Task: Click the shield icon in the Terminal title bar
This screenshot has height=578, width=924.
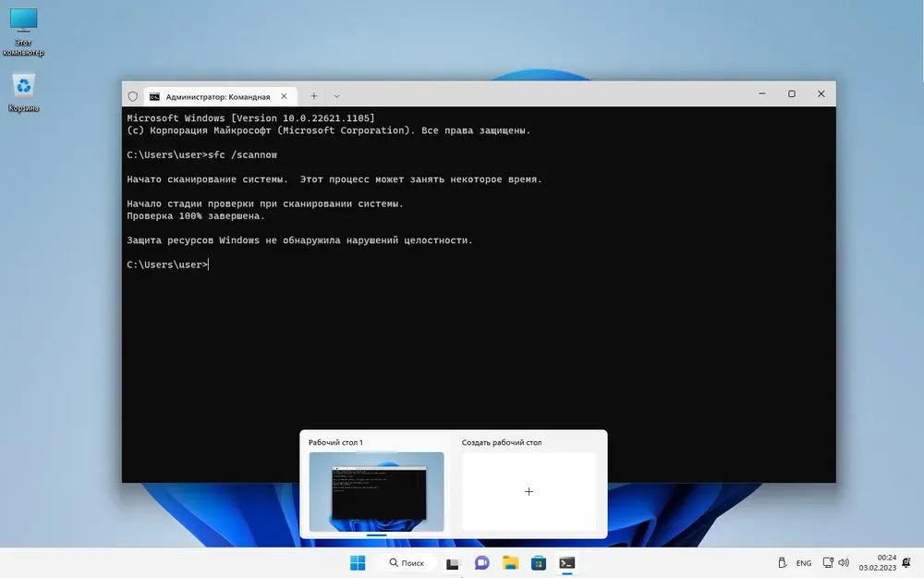Action: click(132, 96)
